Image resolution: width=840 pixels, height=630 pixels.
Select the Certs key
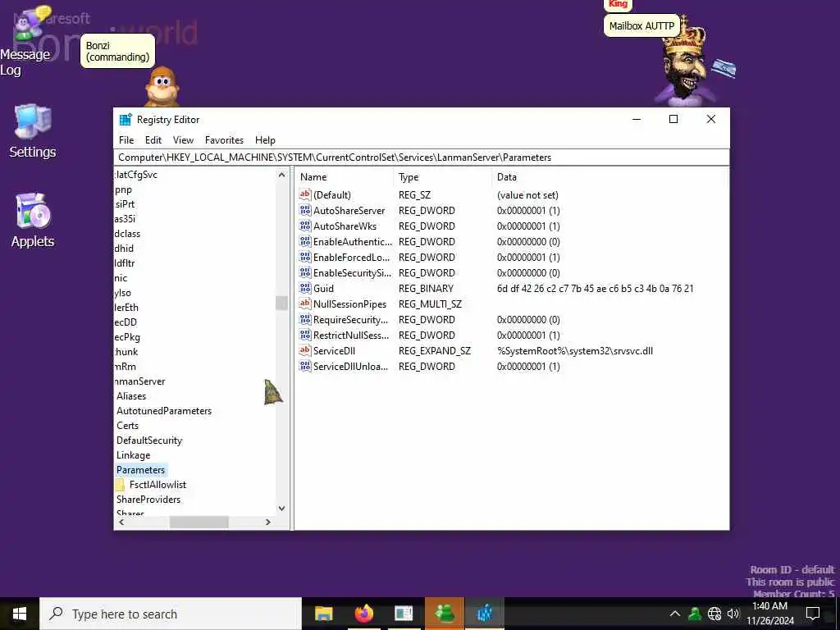(x=127, y=426)
